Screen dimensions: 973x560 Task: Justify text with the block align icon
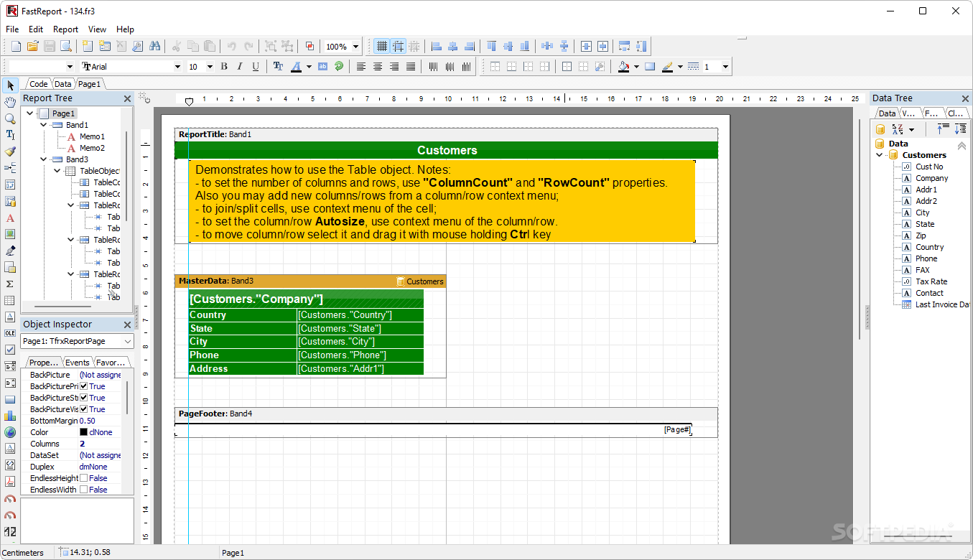point(411,67)
